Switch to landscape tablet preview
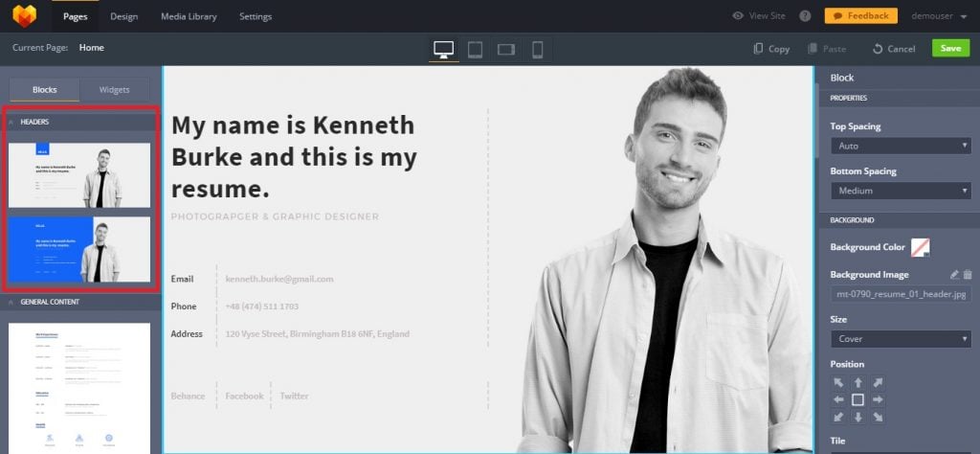This screenshot has width=980, height=454. [506, 49]
